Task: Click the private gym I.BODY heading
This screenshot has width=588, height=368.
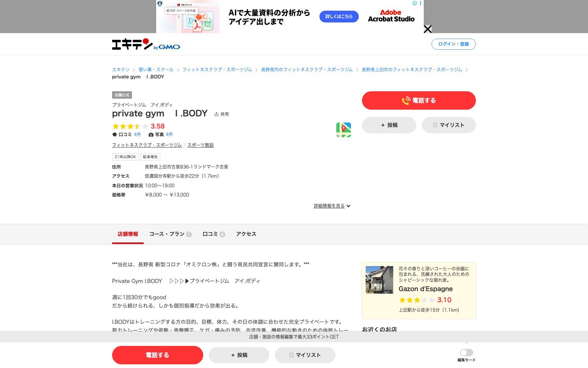Action: 160,113
